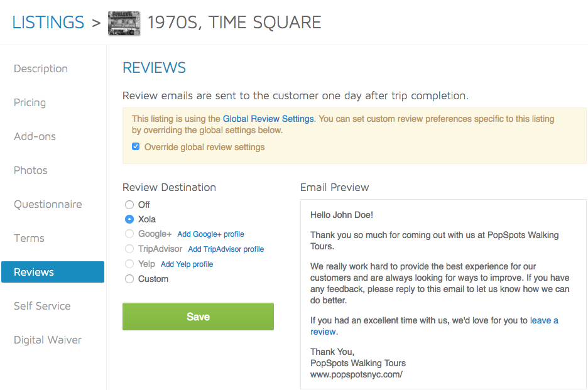Open Self Service settings
This screenshot has height=390, width=588.
click(x=42, y=306)
